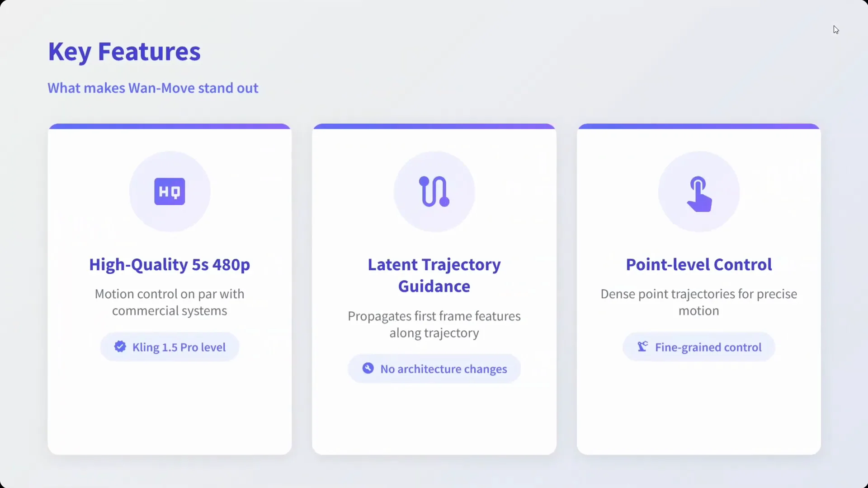Select the No architecture changes badge

click(434, 369)
